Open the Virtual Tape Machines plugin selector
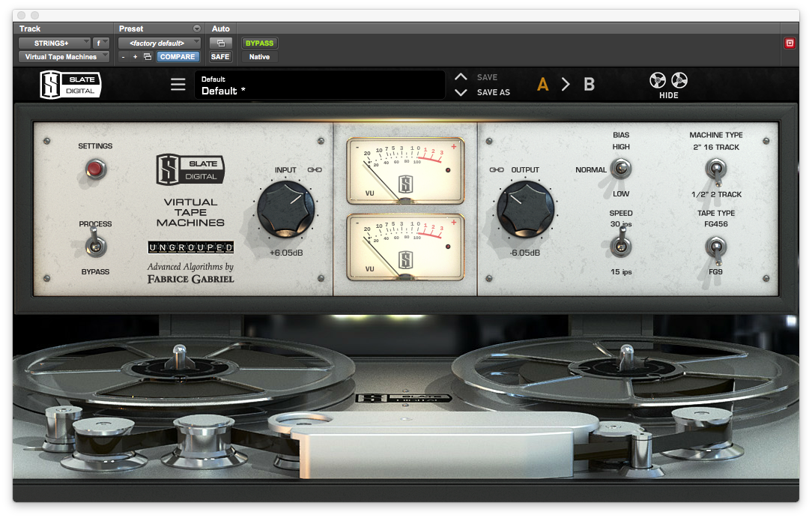 [x=64, y=56]
